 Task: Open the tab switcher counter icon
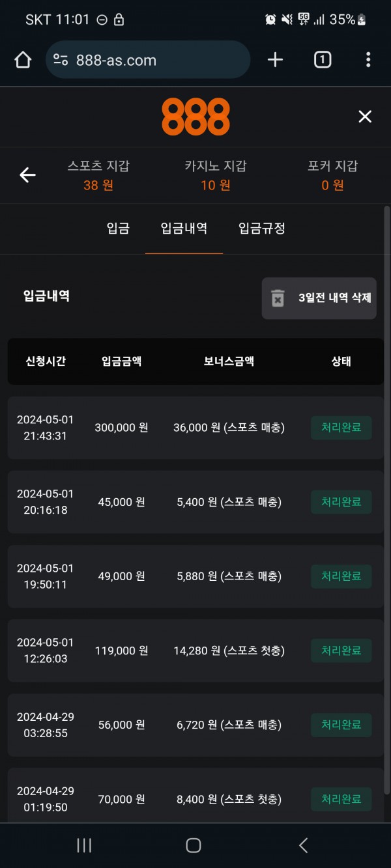coord(322,61)
